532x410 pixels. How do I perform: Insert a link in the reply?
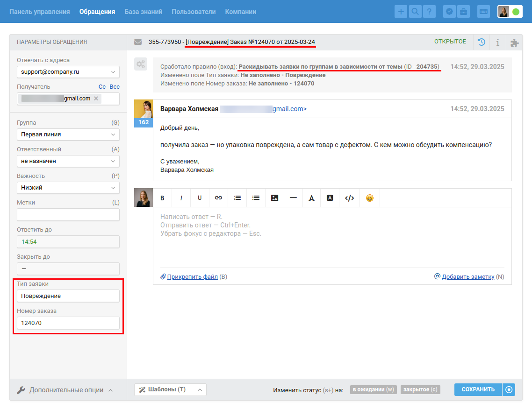218,198
